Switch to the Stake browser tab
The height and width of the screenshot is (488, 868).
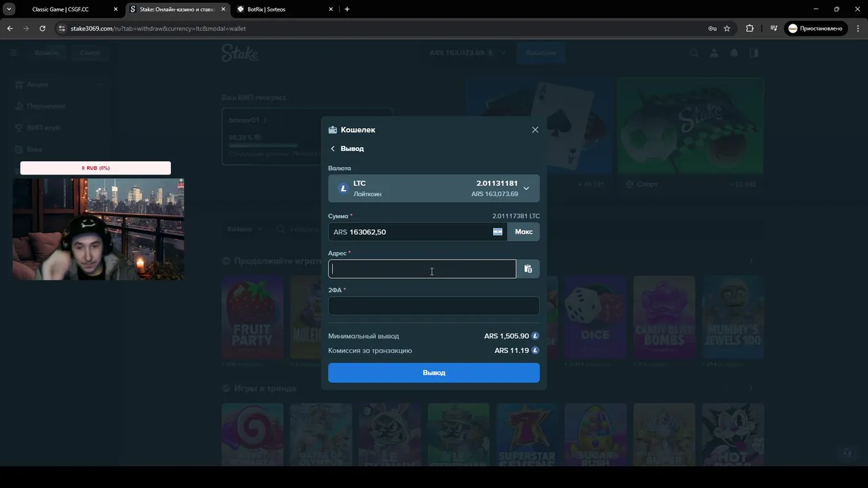point(178,9)
